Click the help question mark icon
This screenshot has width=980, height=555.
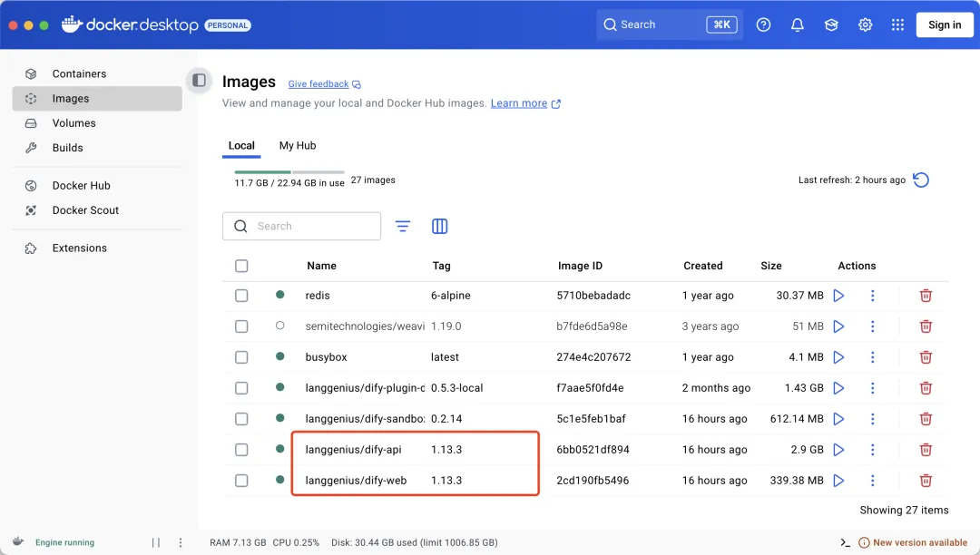(x=763, y=25)
